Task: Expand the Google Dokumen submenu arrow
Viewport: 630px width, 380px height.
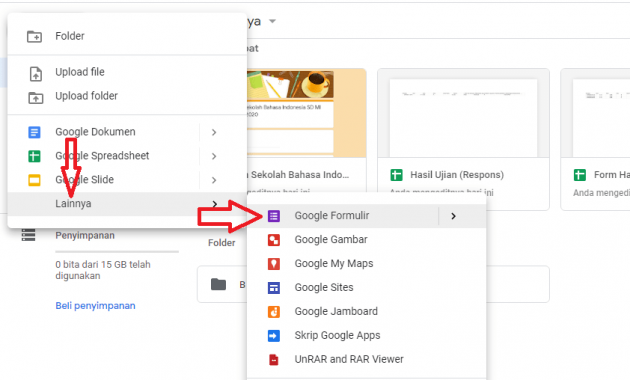Action: [x=214, y=132]
